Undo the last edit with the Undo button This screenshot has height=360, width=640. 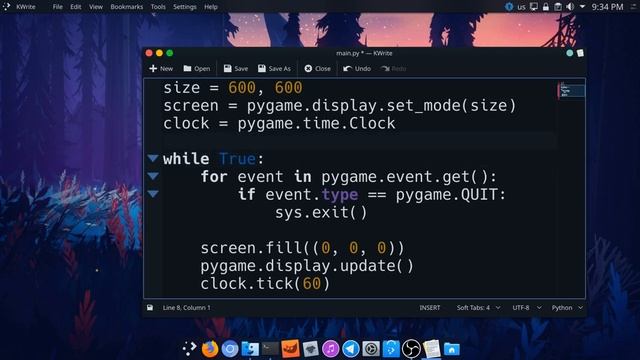(357, 69)
